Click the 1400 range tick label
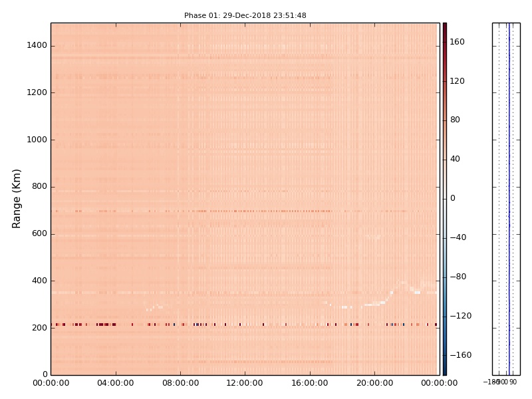Viewport: 532px width, 399px height. point(37,45)
